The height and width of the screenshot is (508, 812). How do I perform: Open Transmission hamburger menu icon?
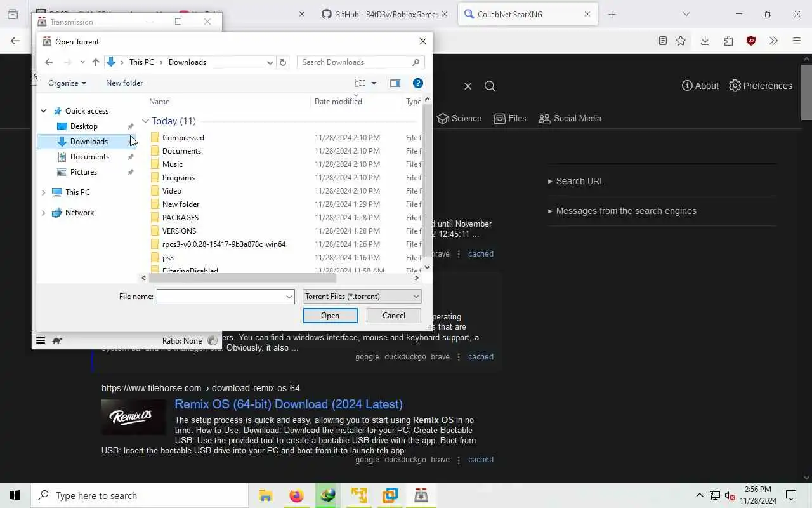coord(41,341)
